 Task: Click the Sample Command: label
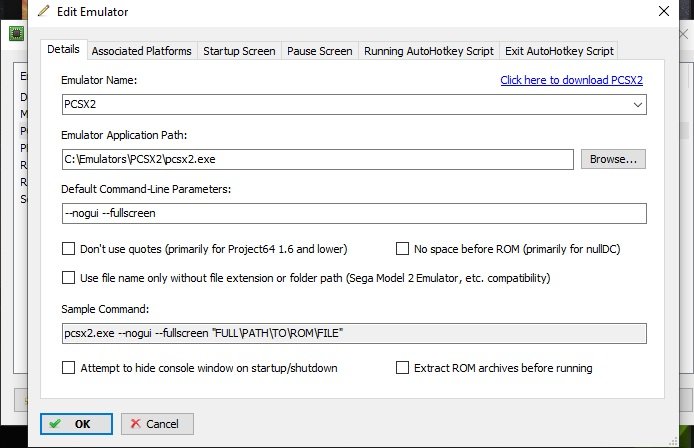coord(105,309)
